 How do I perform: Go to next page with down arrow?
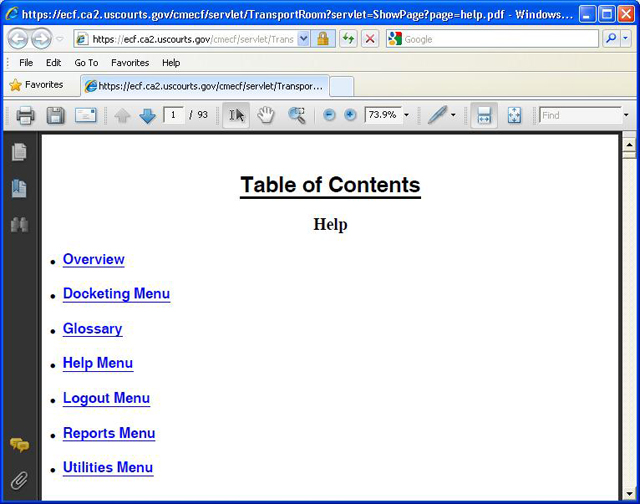tap(147, 115)
